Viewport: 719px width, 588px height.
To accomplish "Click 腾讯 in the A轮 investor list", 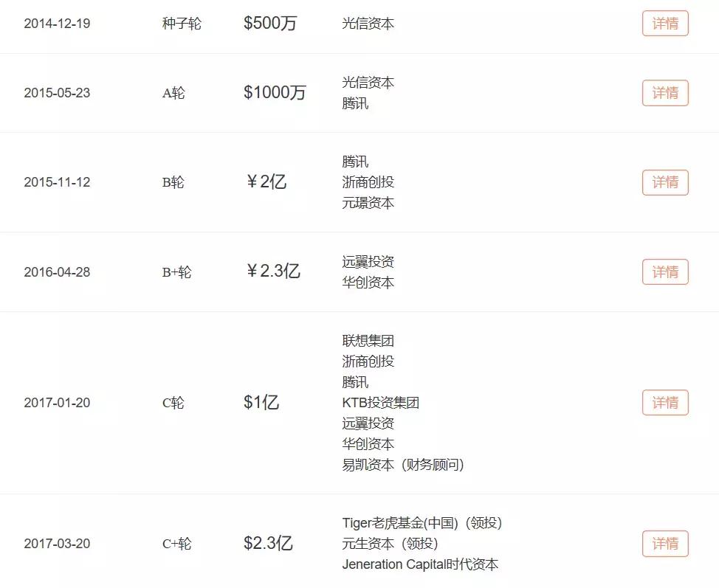I will [352, 103].
